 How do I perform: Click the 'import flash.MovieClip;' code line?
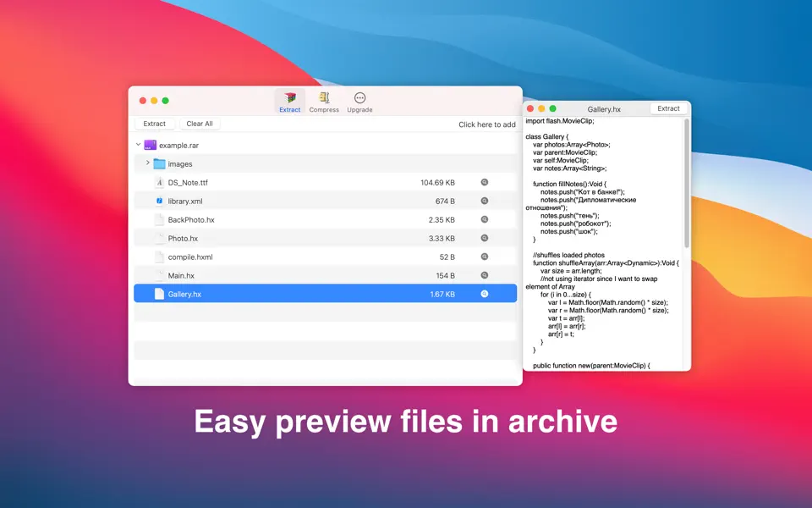560,121
